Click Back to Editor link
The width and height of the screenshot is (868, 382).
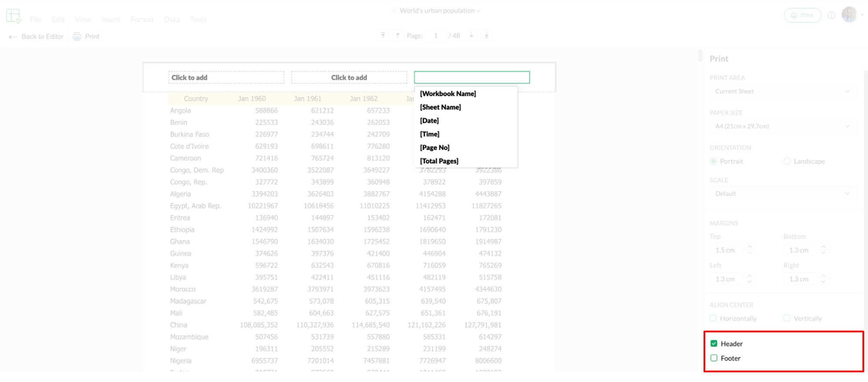43,36
